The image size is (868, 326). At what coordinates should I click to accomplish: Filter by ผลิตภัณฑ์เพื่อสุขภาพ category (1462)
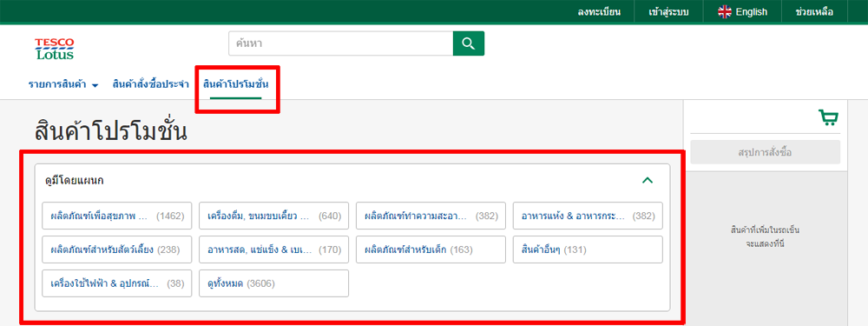click(x=117, y=216)
